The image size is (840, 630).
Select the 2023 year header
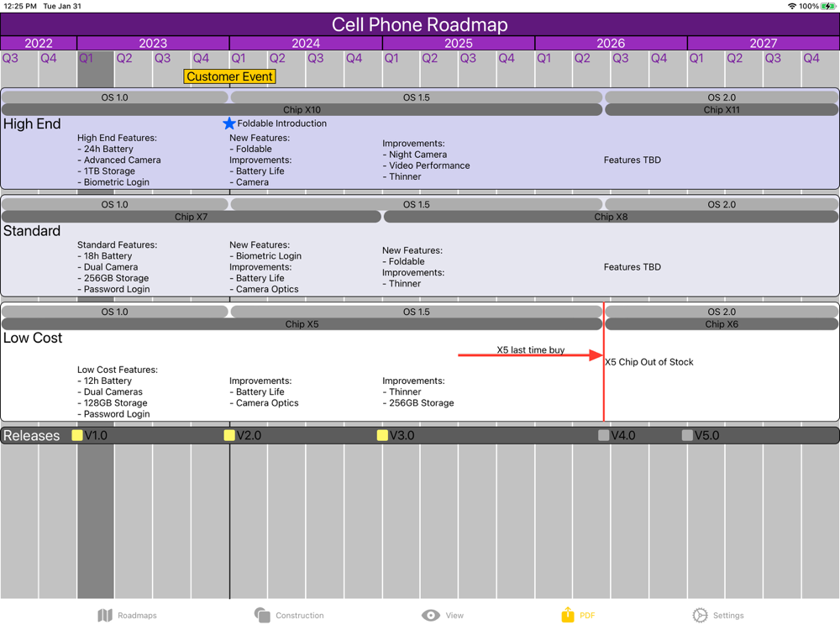pos(153,43)
